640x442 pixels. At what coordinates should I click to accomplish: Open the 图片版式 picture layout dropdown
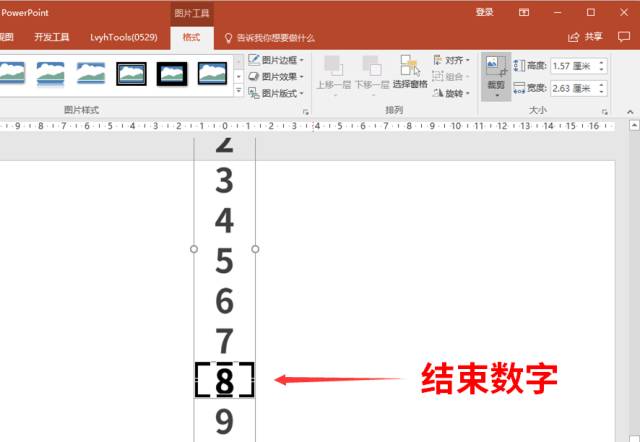tap(276, 93)
